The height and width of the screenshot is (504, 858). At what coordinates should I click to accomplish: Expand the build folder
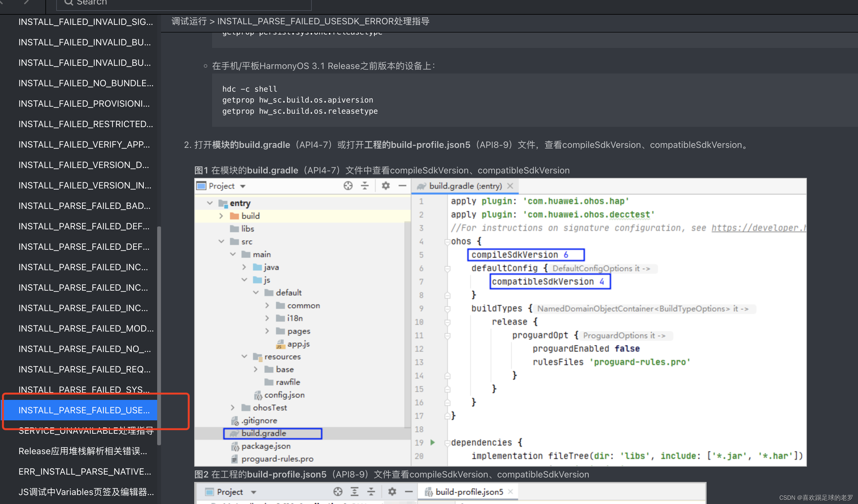tap(221, 216)
